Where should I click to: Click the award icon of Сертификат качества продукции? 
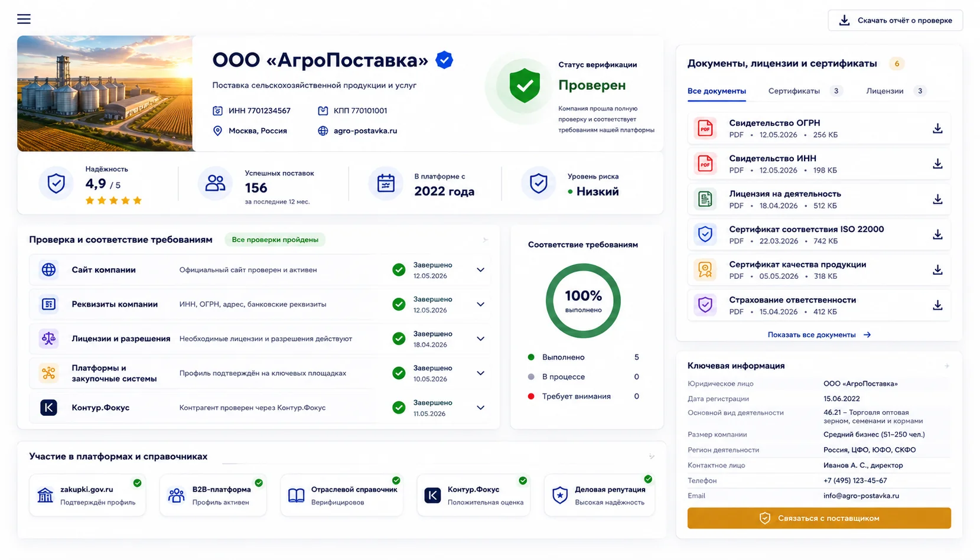click(x=705, y=270)
